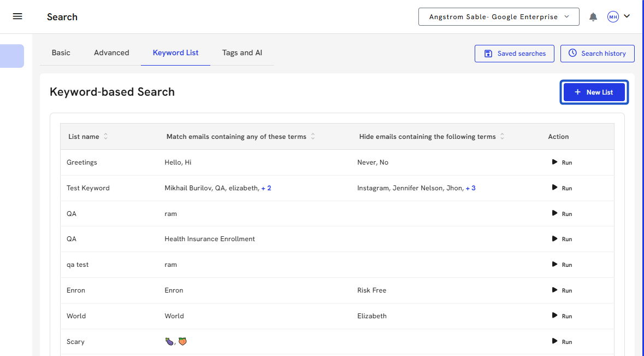644x356 pixels.
Task: Open Saved searches
Action: pos(515,54)
